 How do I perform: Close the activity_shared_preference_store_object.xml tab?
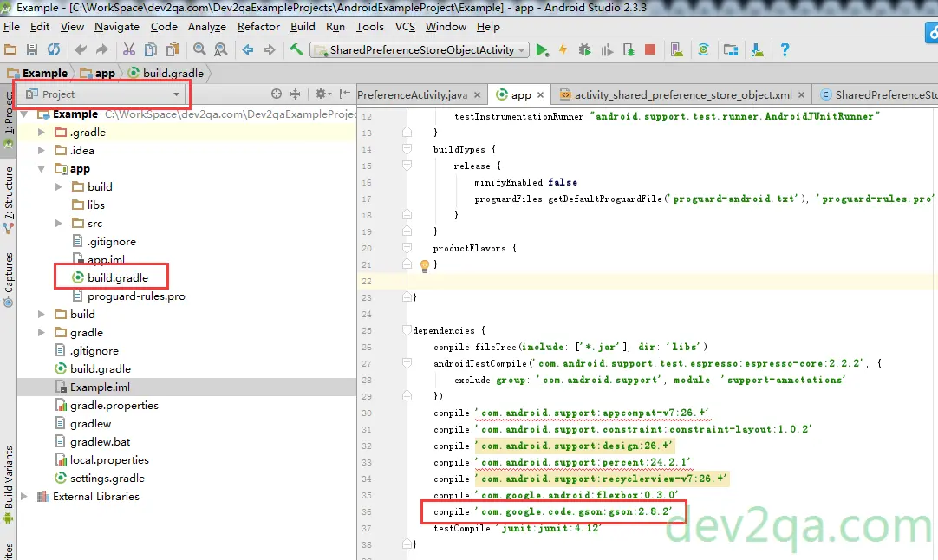point(802,94)
